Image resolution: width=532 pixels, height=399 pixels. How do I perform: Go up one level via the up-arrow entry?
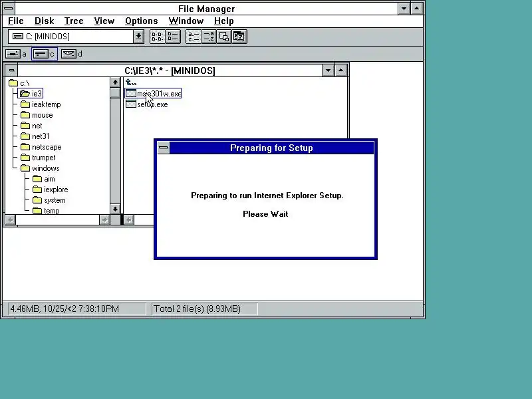coord(131,82)
